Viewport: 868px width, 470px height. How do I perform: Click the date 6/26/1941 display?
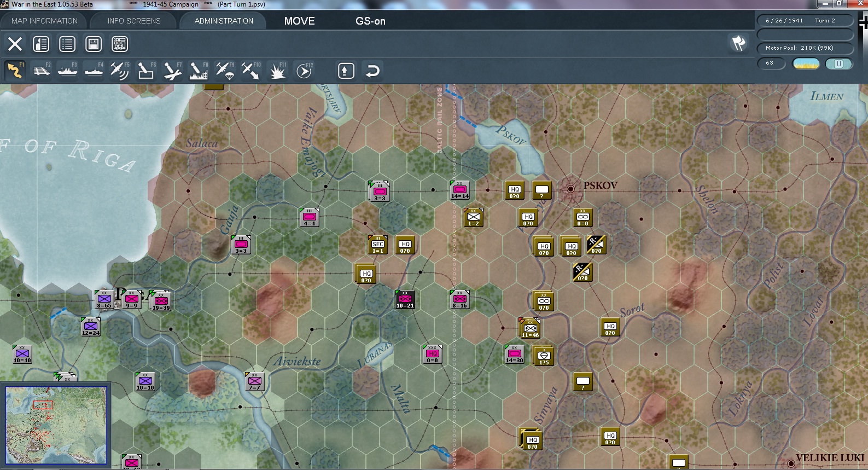(784, 21)
